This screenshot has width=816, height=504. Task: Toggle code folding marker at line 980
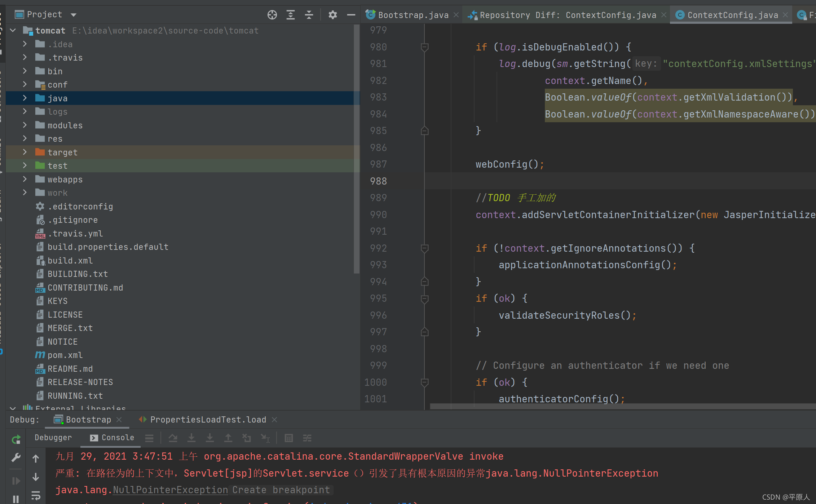(x=425, y=47)
